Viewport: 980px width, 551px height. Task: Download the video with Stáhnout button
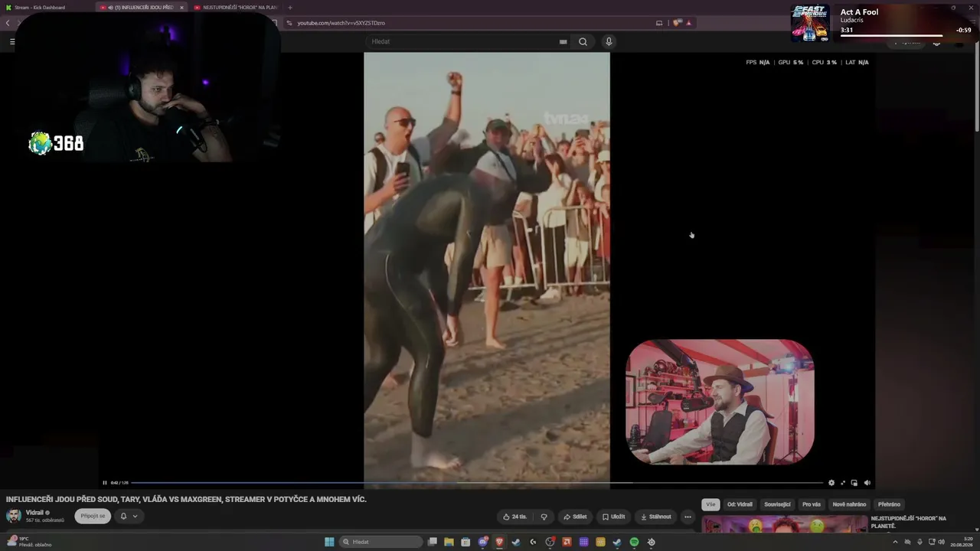tap(655, 517)
